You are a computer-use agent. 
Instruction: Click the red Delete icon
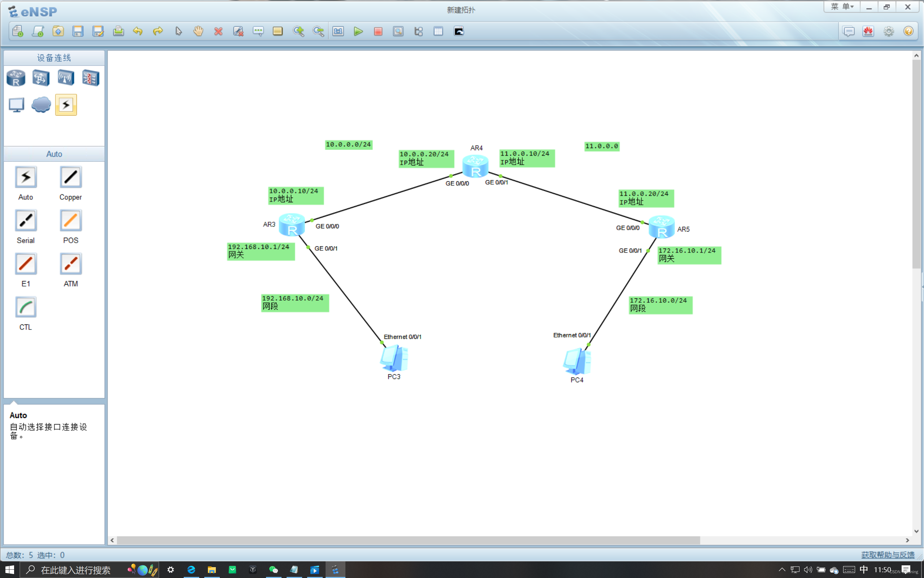[x=218, y=31]
